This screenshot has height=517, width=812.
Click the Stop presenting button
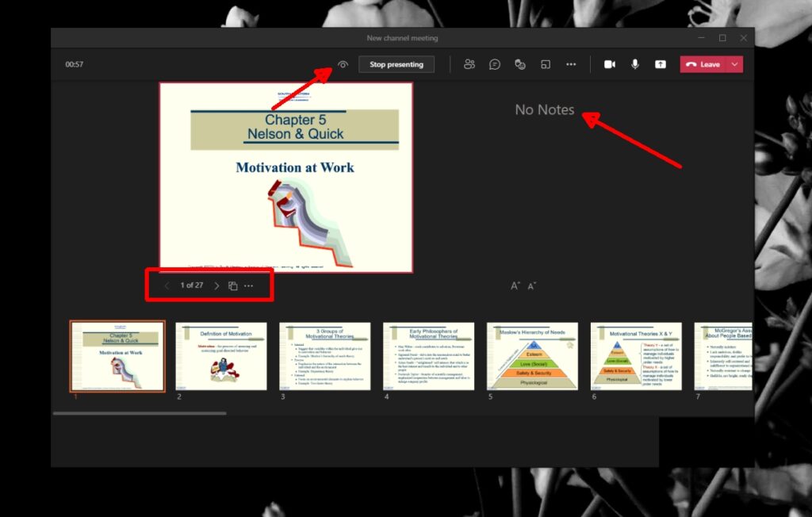396,64
